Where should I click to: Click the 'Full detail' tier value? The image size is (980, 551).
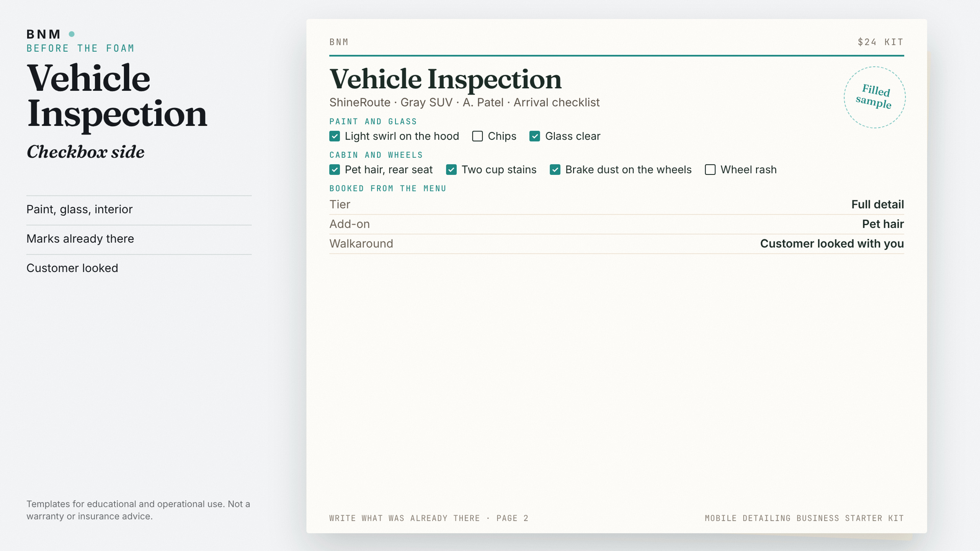tap(877, 204)
